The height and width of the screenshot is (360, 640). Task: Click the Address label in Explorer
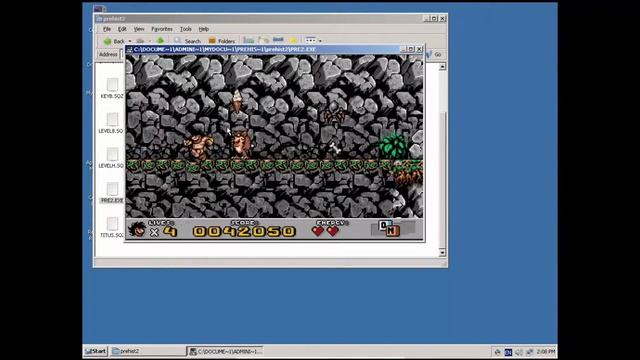(x=108, y=54)
